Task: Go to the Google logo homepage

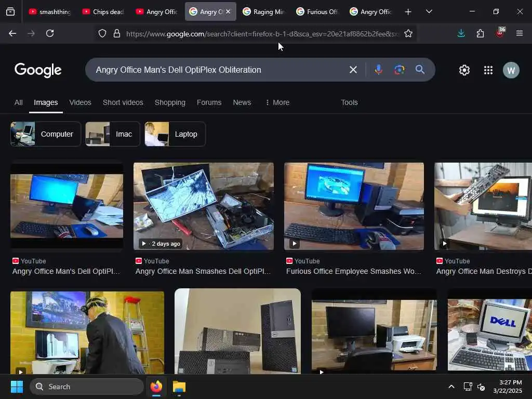Action: 38,70
